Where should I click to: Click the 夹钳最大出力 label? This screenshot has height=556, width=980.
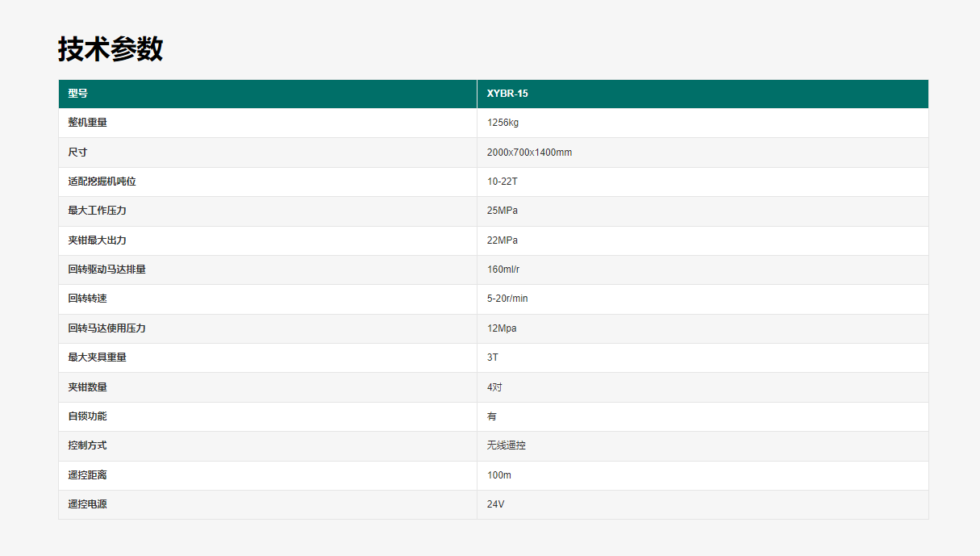click(98, 240)
